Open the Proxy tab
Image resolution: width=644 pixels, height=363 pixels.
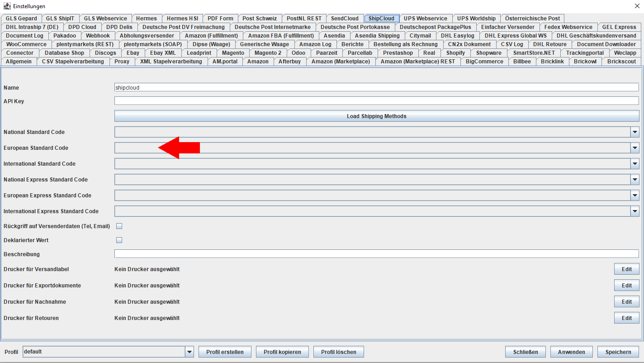coord(122,62)
